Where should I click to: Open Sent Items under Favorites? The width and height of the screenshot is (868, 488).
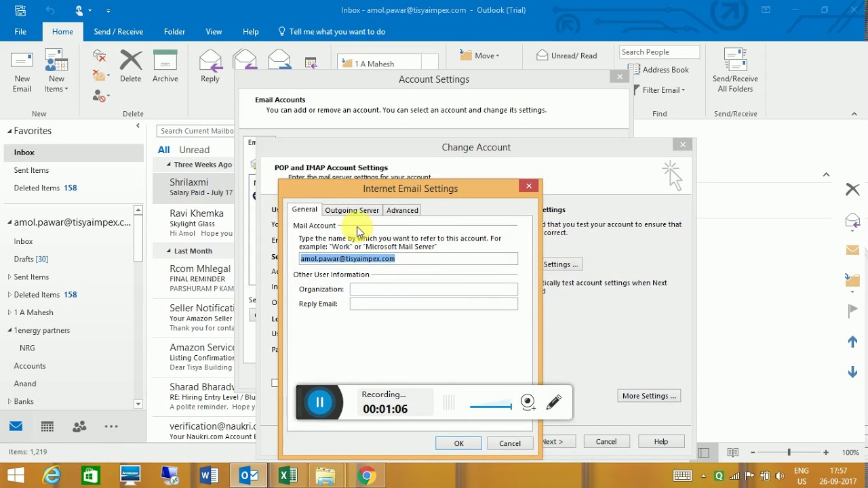point(31,170)
